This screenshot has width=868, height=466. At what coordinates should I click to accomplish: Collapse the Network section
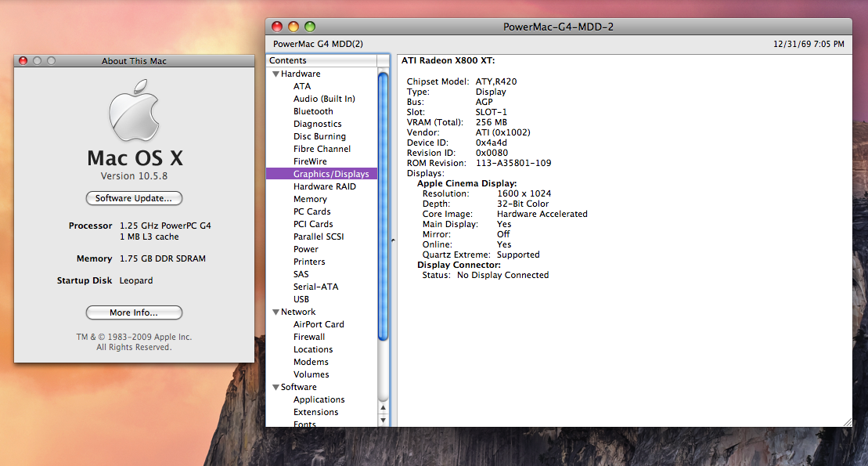tap(276, 311)
